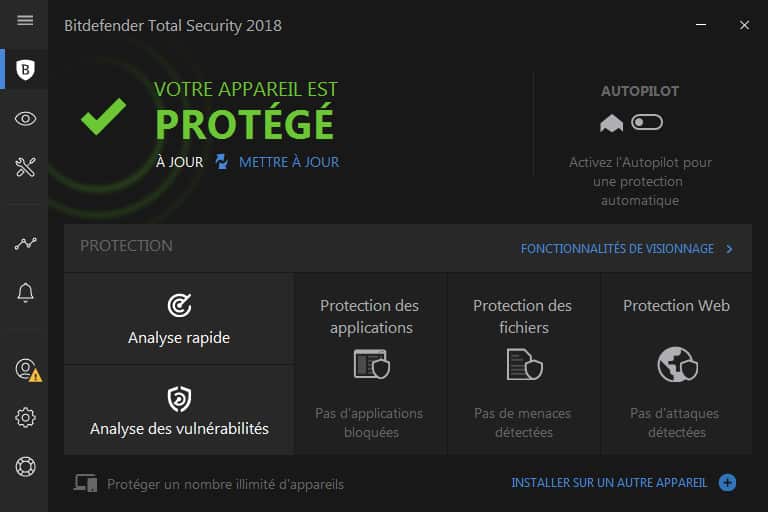
Task: Open the Protection des fichiers tile
Action: coord(523,365)
